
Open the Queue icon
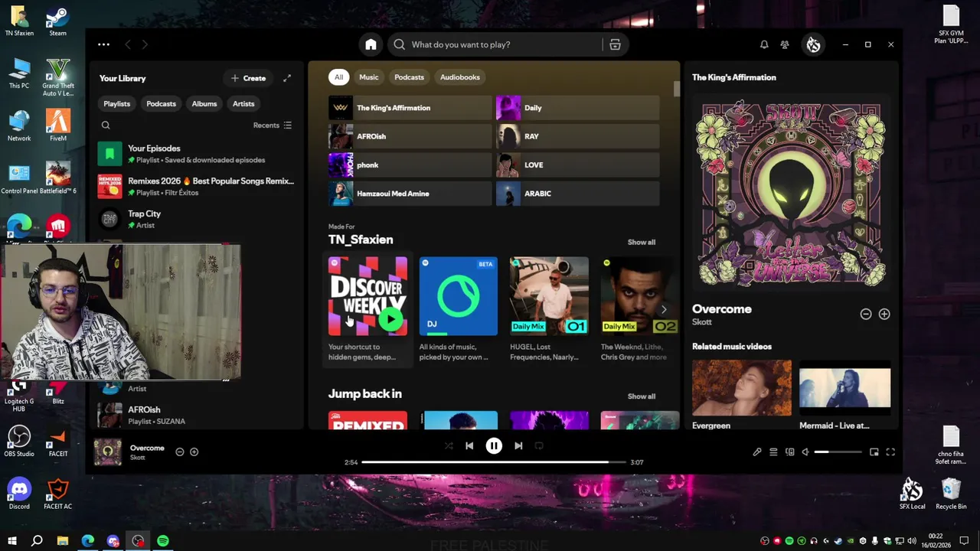click(x=773, y=452)
